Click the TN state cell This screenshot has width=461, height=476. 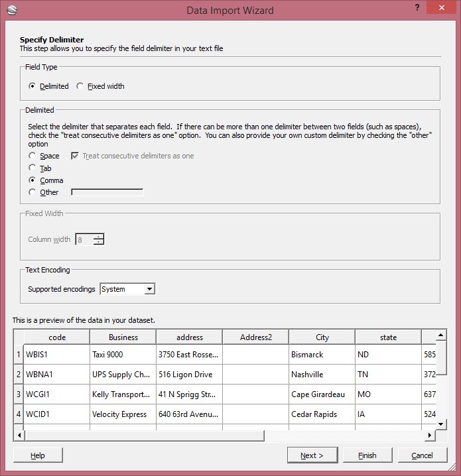click(x=388, y=375)
